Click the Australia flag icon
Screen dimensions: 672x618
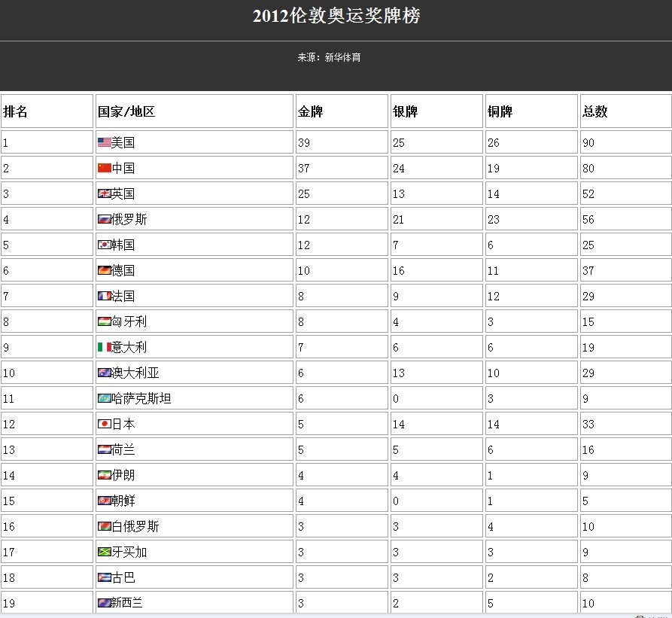104,373
